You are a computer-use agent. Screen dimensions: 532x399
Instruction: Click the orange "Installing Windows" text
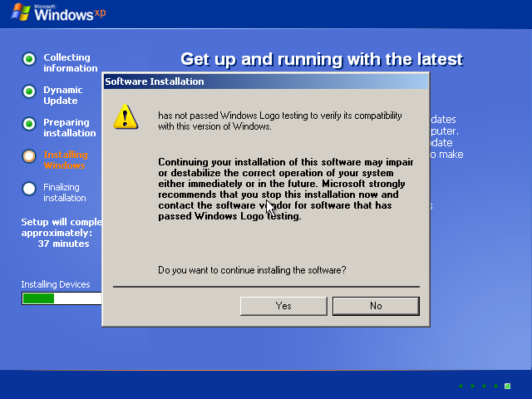[x=66, y=160]
